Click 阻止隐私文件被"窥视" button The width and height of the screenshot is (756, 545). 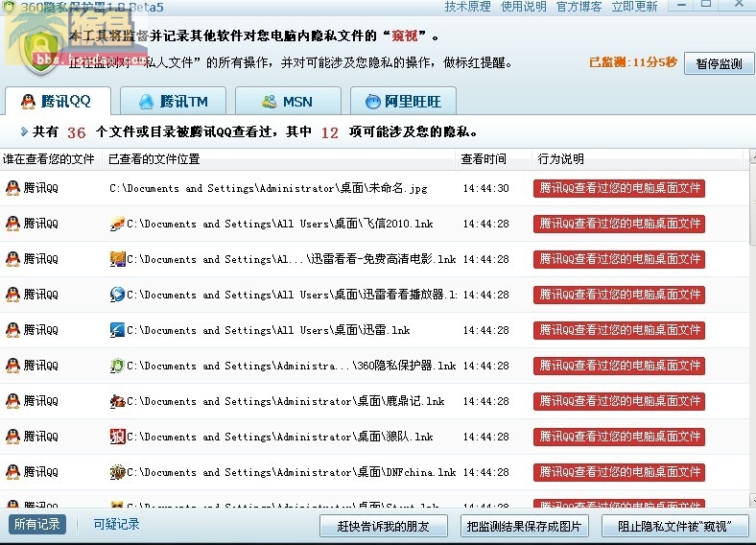(675, 526)
